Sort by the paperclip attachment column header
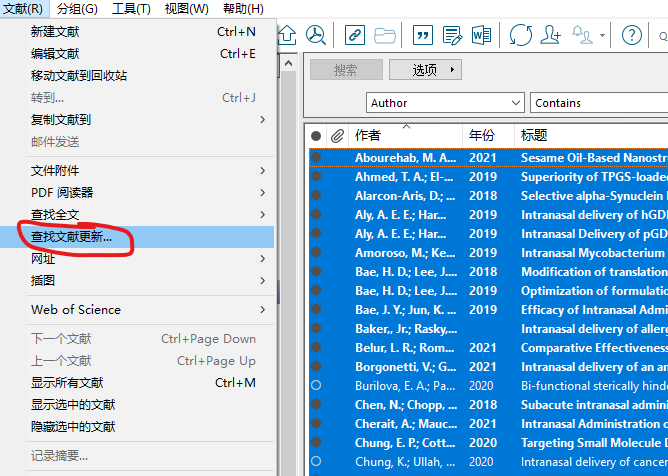Screen dimensions: 668x476 pyautogui.click(x=337, y=136)
